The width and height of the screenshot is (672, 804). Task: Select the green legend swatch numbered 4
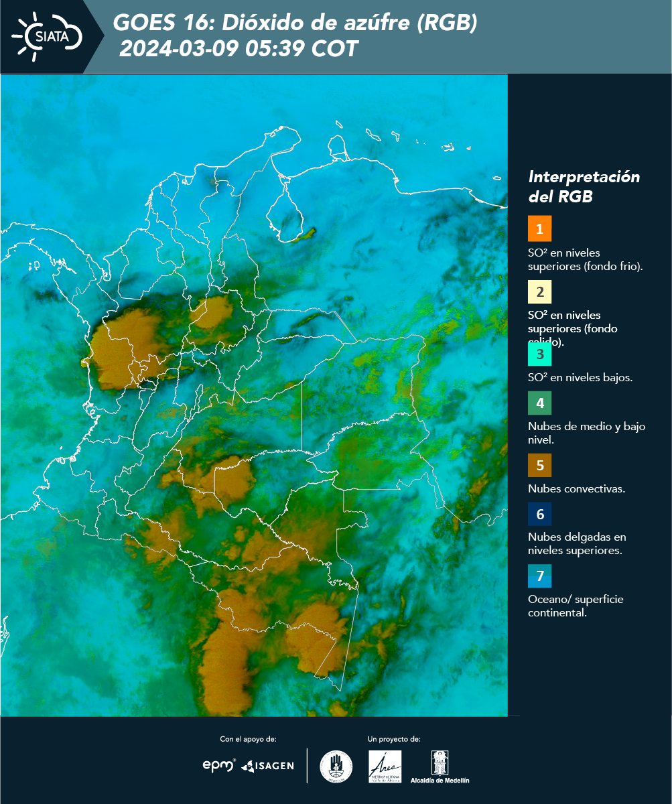(x=539, y=403)
